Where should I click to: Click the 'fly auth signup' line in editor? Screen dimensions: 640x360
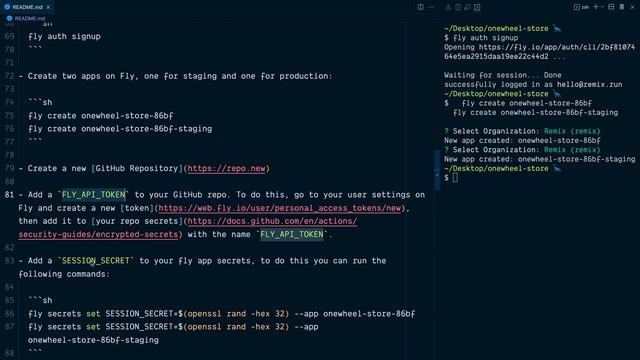pyautogui.click(x=64, y=36)
